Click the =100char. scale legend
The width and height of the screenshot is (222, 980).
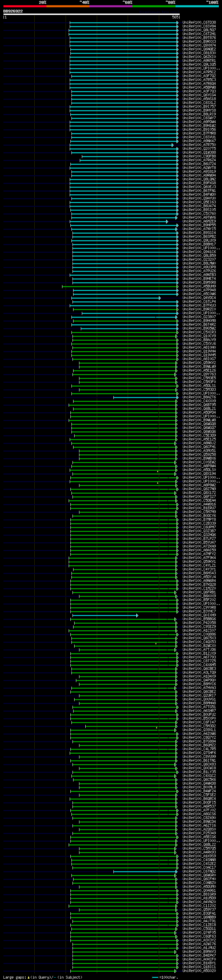click(x=165, y=977)
